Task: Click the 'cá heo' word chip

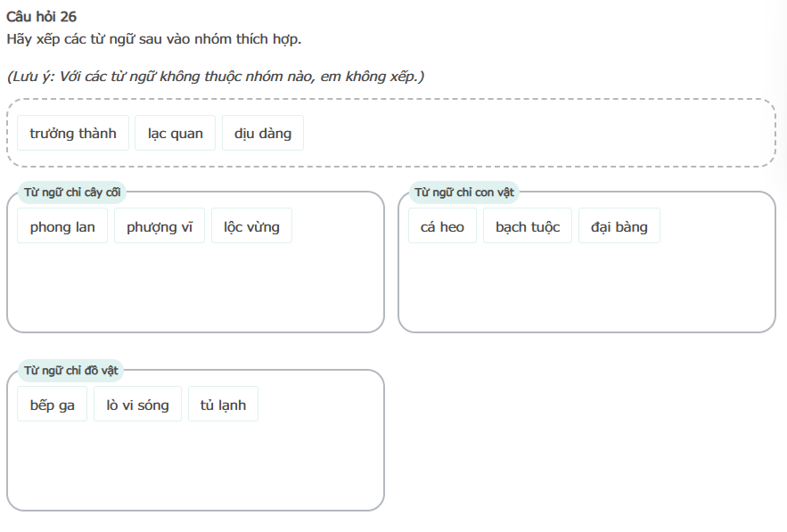Action: (x=442, y=226)
